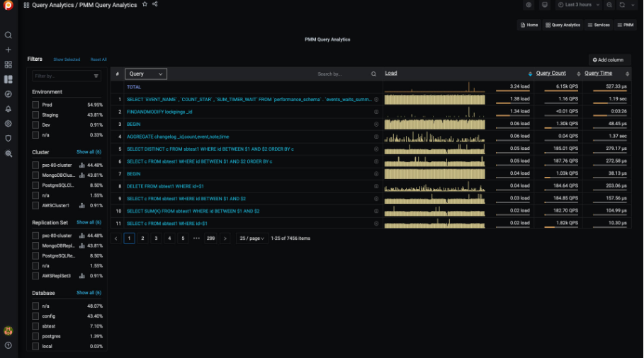The image size is (644, 358).
Task: Check the Prod environment filter
Action: (35, 105)
